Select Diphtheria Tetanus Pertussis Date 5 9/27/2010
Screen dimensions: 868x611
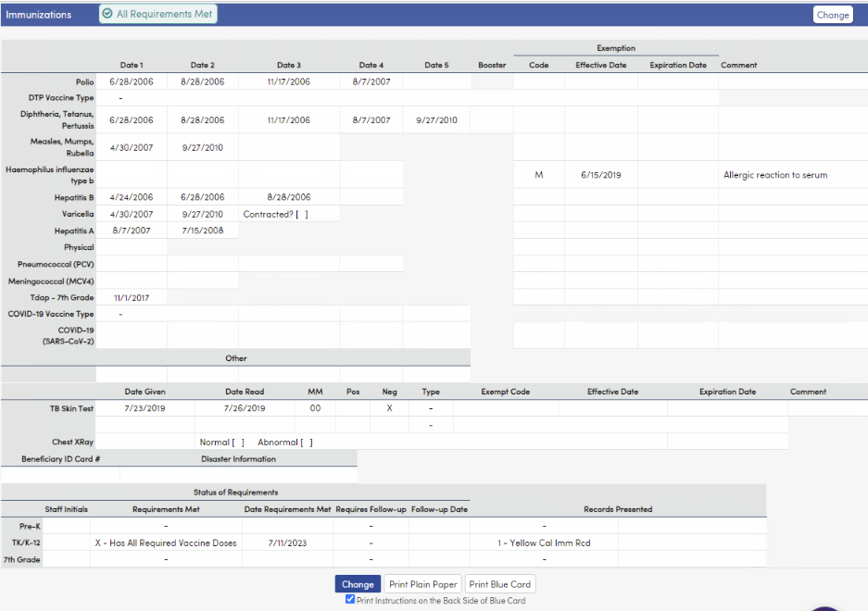(436, 120)
